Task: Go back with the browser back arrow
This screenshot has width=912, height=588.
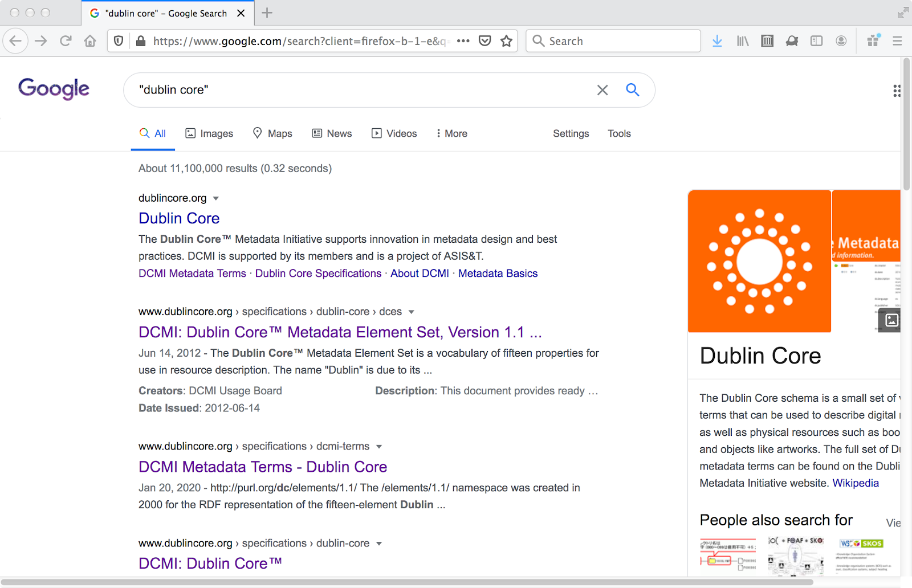Action: [15, 41]
